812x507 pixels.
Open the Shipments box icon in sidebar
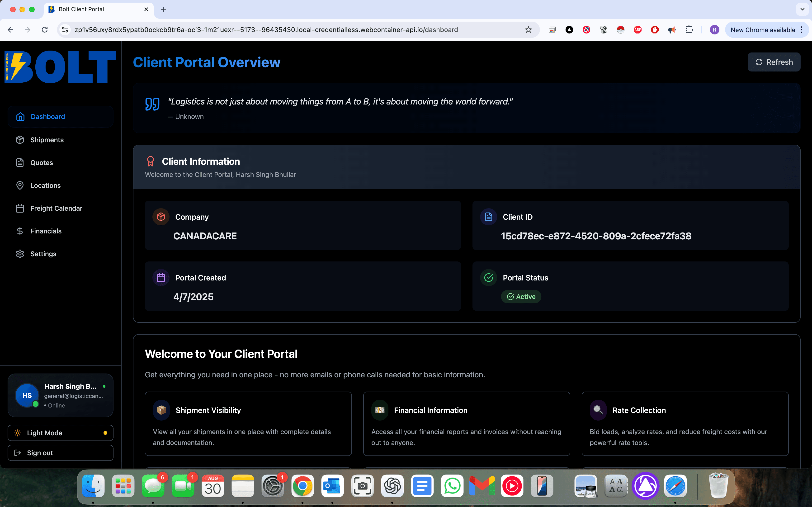(20, 140)
